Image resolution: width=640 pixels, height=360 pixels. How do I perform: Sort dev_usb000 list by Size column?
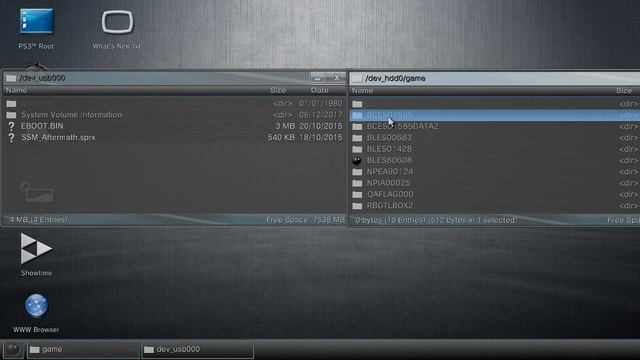(278, 90)
